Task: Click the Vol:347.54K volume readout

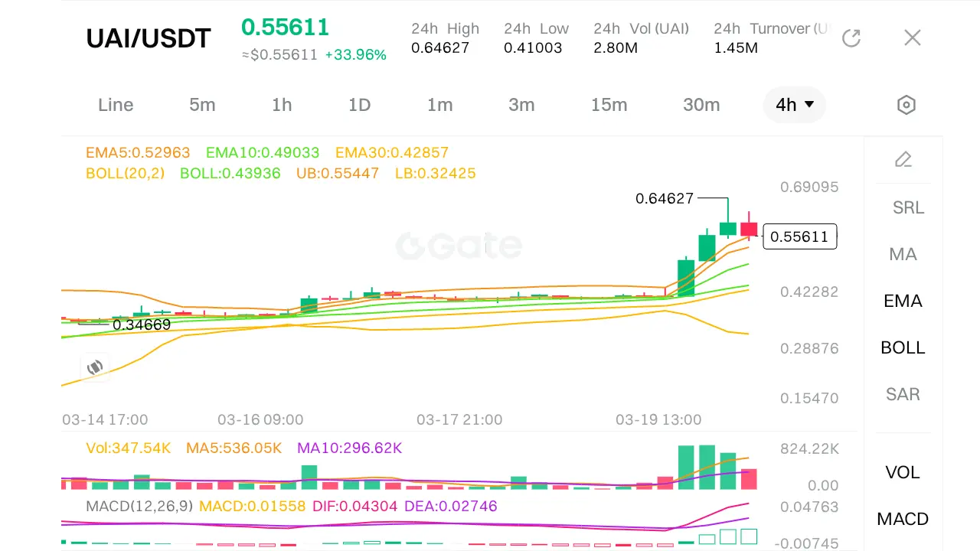Action: [129, 448]
